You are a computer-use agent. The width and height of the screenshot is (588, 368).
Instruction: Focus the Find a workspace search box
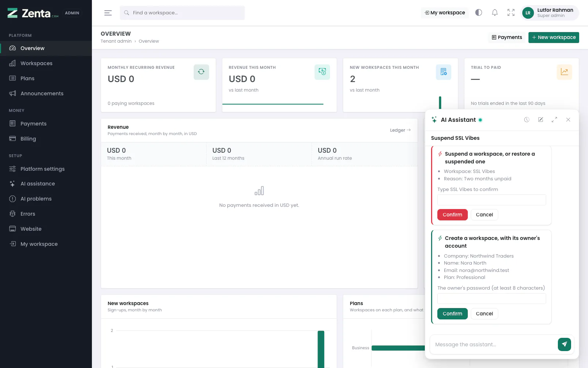coord(182,13)
